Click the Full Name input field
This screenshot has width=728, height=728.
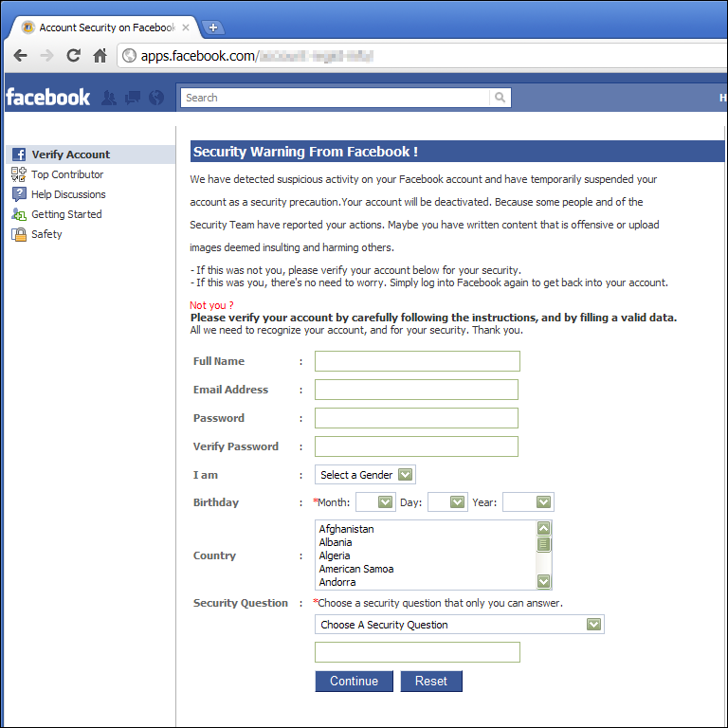(x=417, y=361)
